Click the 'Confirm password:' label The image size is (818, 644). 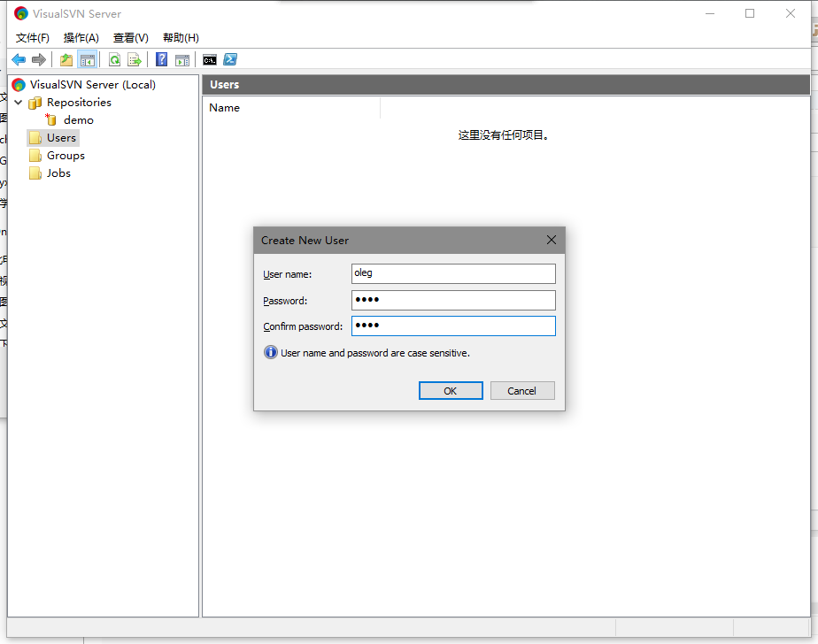pyautogui.click(x=303, y=326)
